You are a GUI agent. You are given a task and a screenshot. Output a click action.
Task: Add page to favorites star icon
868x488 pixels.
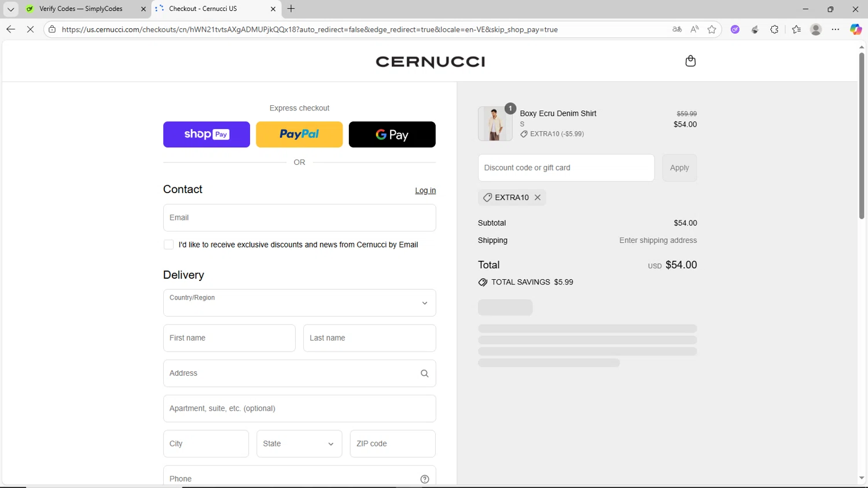tap(712, 29)
